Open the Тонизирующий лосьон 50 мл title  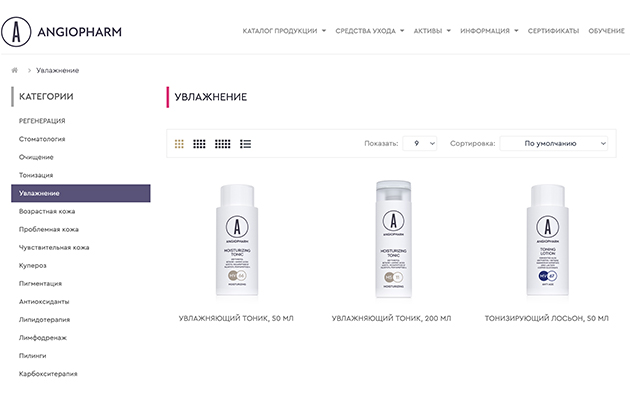[546, 318]
